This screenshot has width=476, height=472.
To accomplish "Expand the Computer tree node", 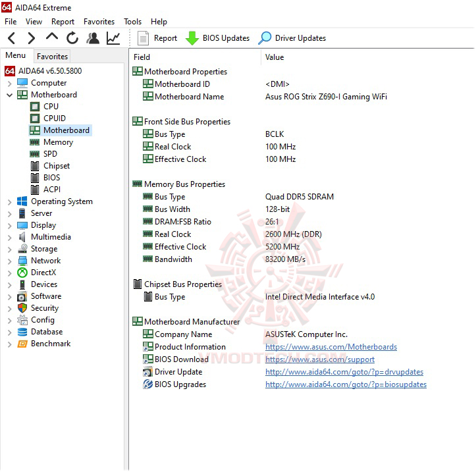I will pos(9,84).
